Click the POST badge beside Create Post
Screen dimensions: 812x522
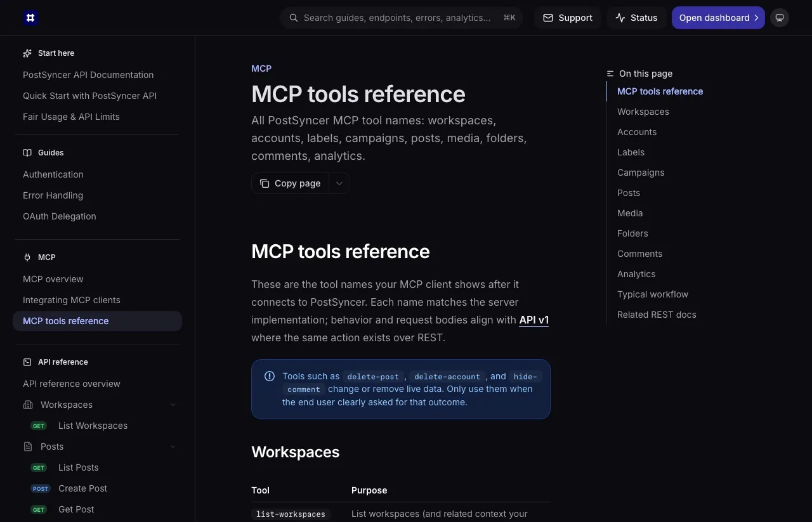41,489
